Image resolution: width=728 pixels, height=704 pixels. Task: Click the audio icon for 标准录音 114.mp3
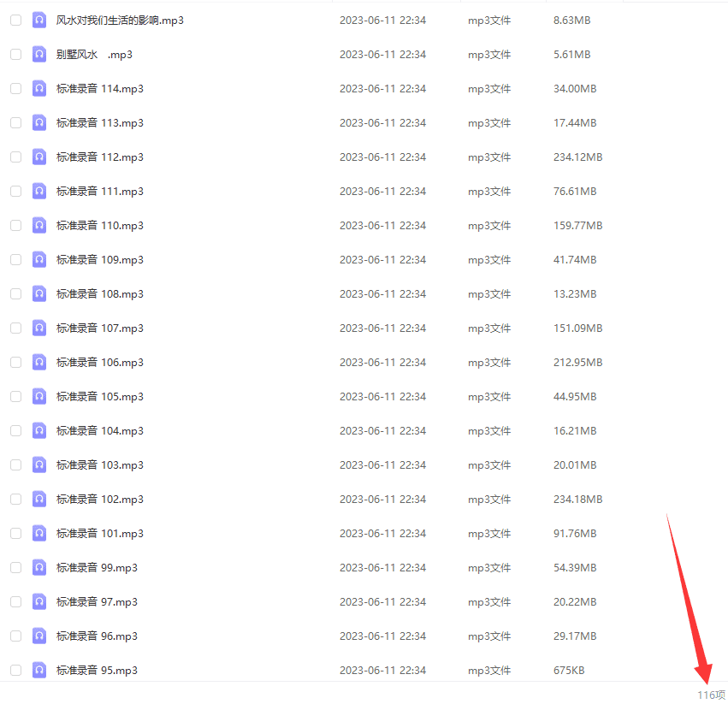click(39, 89)
